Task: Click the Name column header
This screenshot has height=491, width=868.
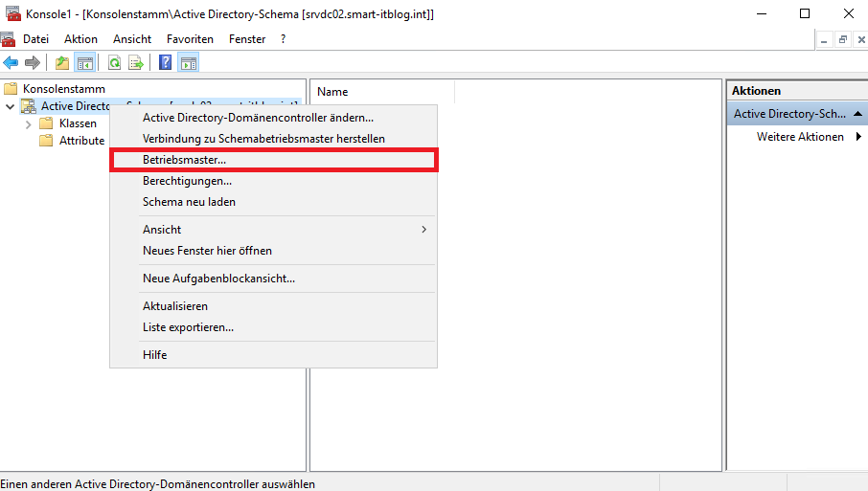Action: tap(332, 92)
